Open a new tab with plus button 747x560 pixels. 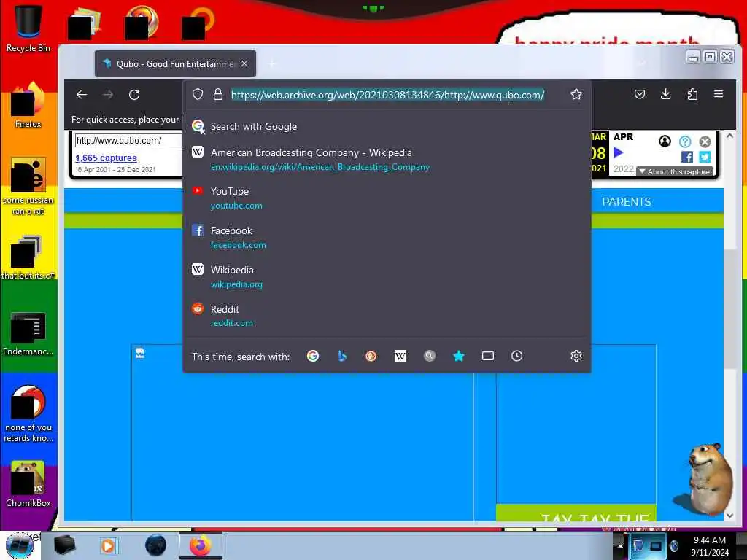point(273,64)
